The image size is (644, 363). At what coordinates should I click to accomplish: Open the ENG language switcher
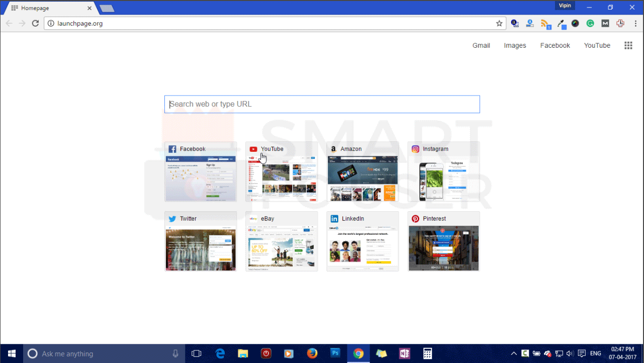point(595,353)
